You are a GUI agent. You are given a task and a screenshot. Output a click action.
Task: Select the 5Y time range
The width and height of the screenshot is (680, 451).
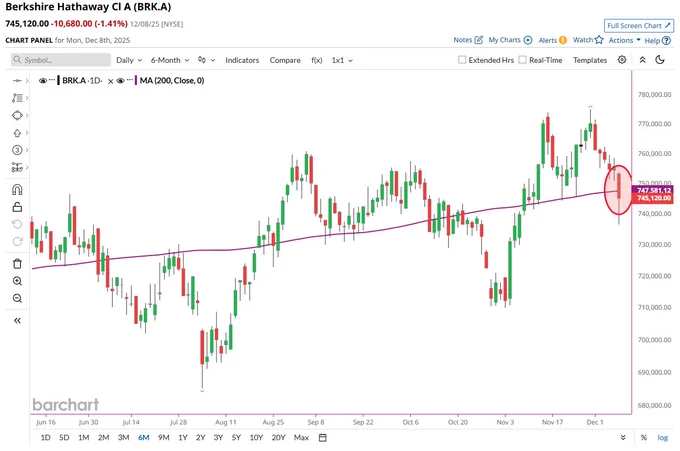[236, 438]
